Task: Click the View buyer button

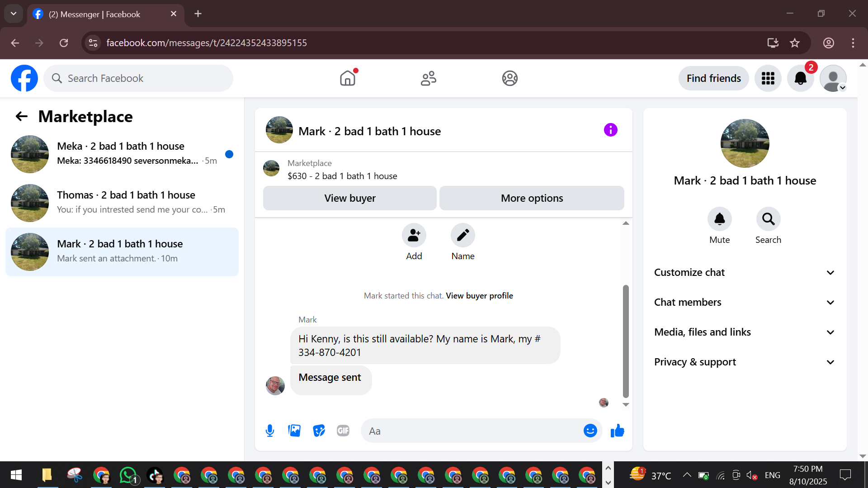Action: pyautogui.click(x=350, y=198)
